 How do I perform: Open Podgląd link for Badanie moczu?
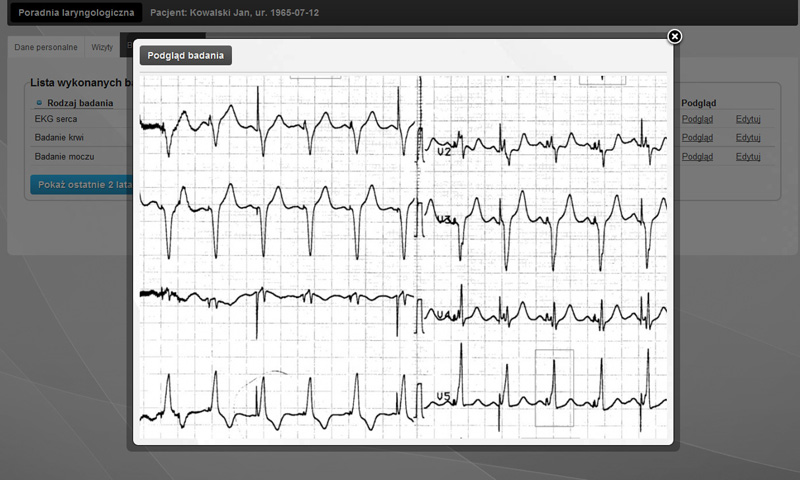[697, 157]
